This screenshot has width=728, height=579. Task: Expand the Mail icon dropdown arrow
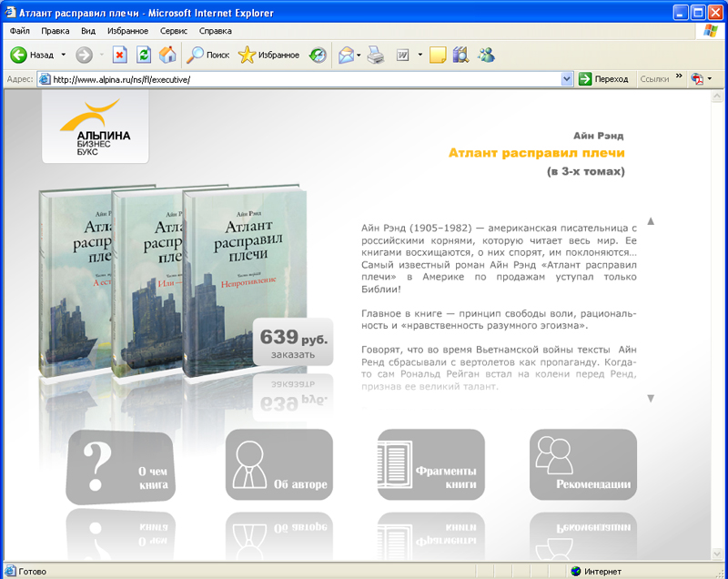(x=359, y=56)
